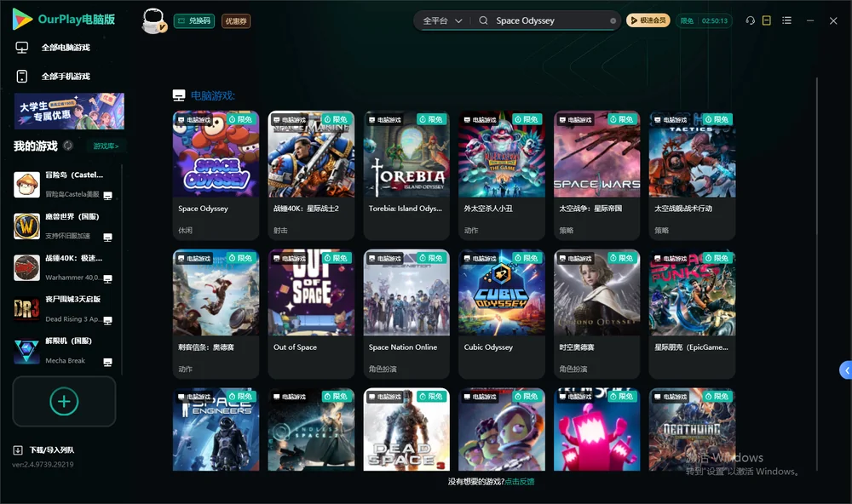The width and height of the screenshot is (852, 504).
Task: Open the Space Engineers thumbnail
Action: point(216,429)
